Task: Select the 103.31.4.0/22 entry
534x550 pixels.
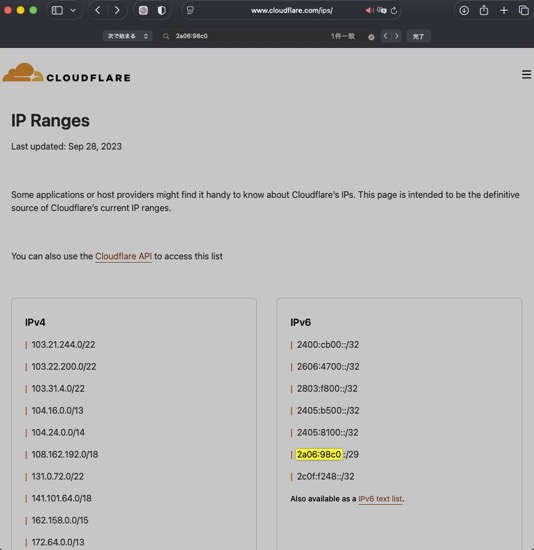Action: click(x=58, y=389)
